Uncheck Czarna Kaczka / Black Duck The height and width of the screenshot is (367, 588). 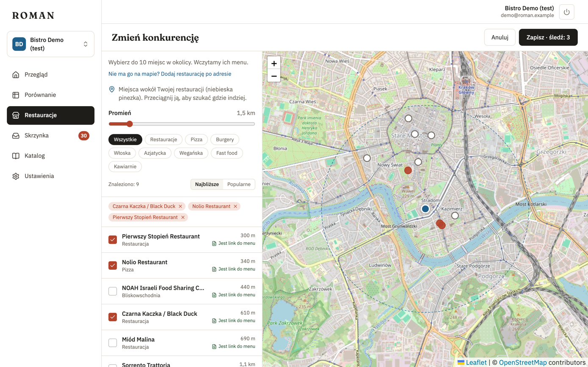point(113,317)
